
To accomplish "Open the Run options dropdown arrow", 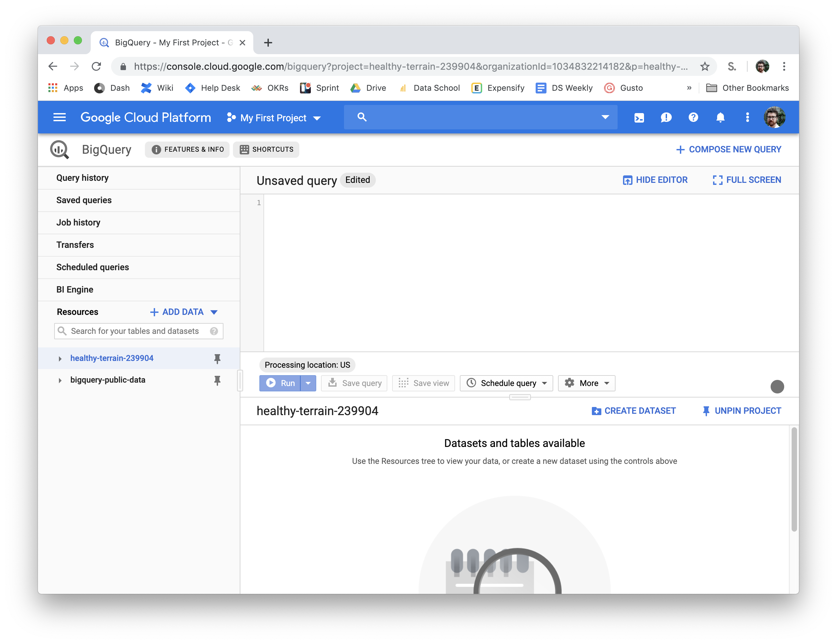I will pyautogui.click(x=308, y=383).
